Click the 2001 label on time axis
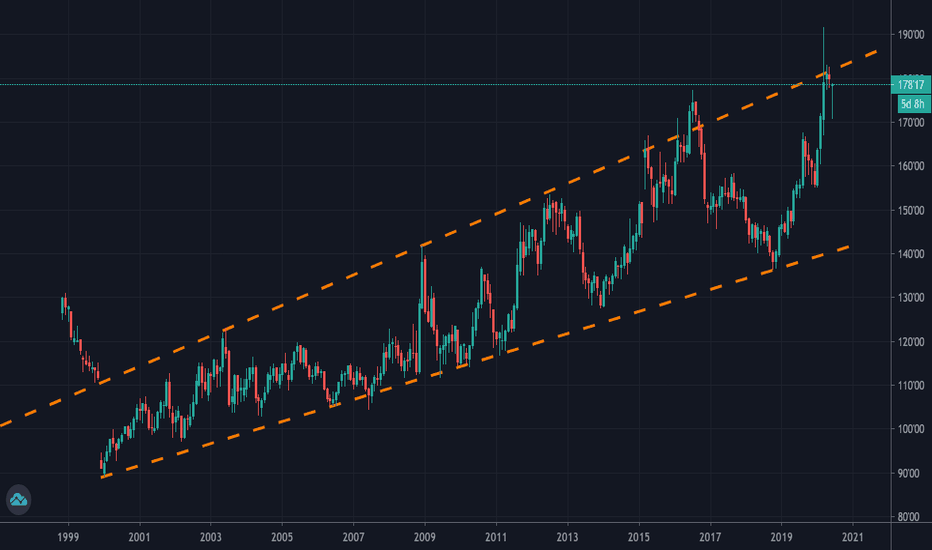The image size is (932, 550). [x=140, y=537]
